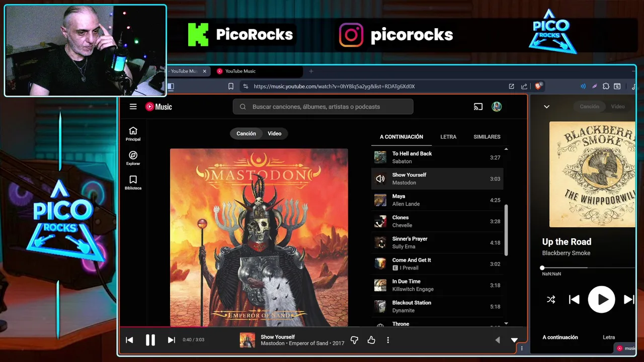
Task: Skip to previous track in main player
Action: click(129, 340)
